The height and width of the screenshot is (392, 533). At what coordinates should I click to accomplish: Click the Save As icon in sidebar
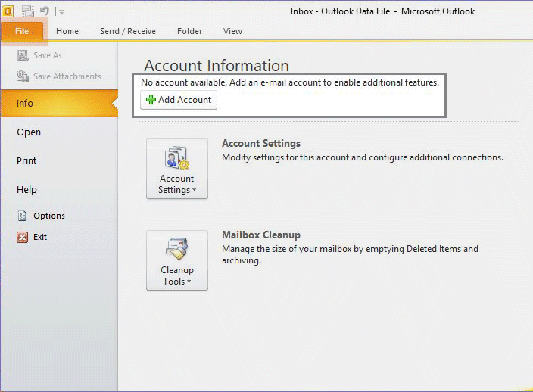[23, 55]
